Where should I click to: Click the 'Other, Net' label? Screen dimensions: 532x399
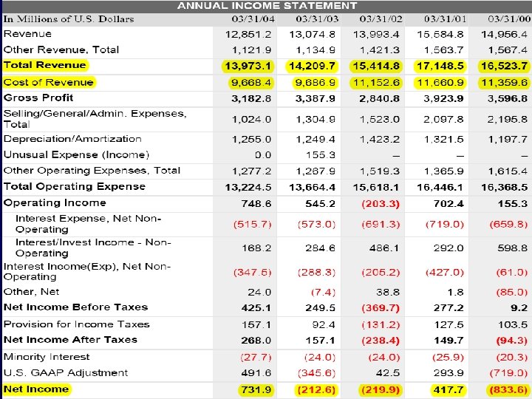tap(31, 292)
